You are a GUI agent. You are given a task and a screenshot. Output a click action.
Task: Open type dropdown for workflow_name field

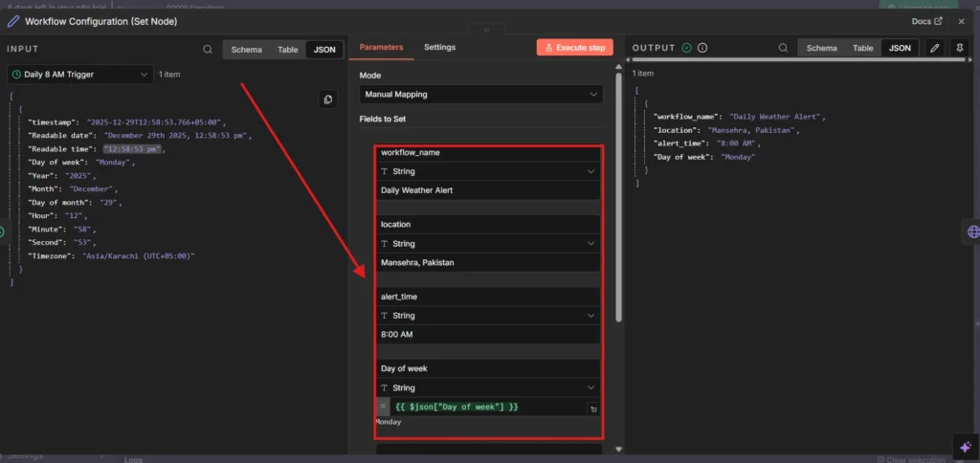(x=488, y=171)
